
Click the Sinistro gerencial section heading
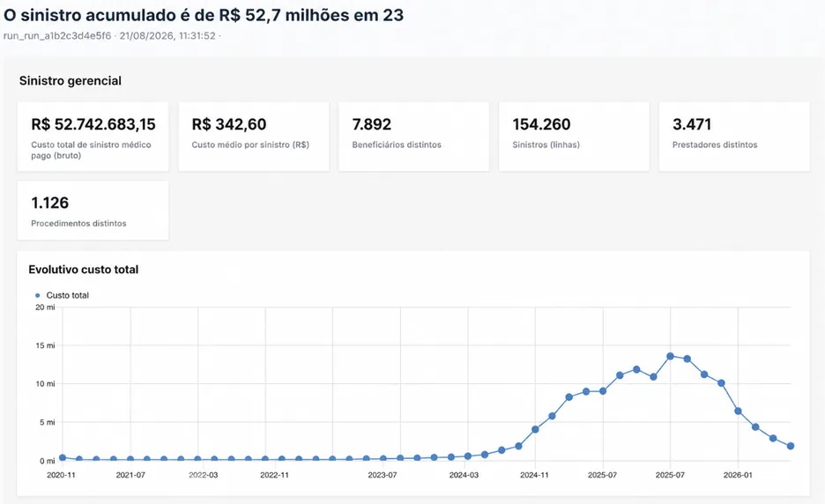tap(71, 80)
